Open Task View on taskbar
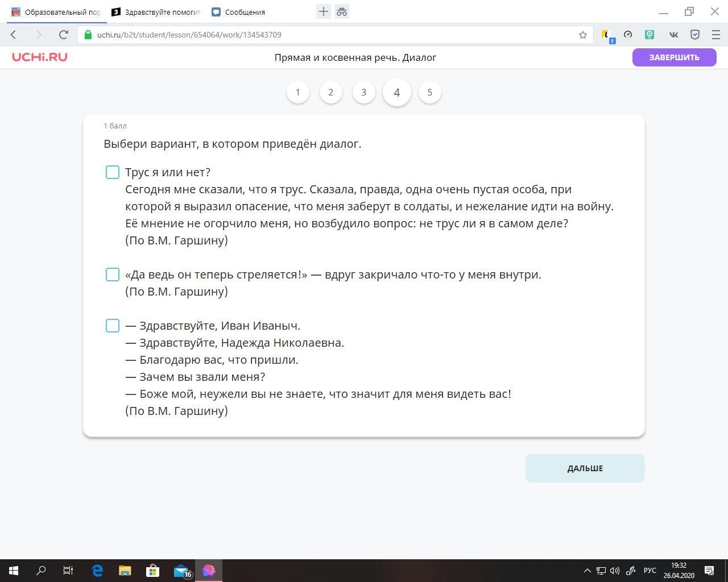 68,571
